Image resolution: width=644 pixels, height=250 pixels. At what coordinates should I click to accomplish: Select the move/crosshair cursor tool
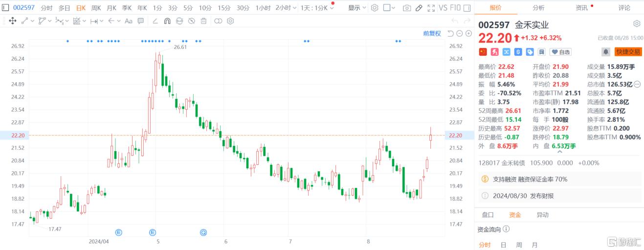13,21
